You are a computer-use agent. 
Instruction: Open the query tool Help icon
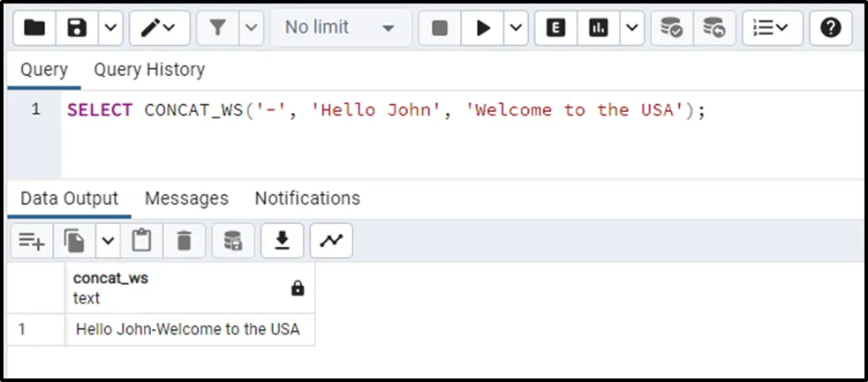(x=830, y=28)
